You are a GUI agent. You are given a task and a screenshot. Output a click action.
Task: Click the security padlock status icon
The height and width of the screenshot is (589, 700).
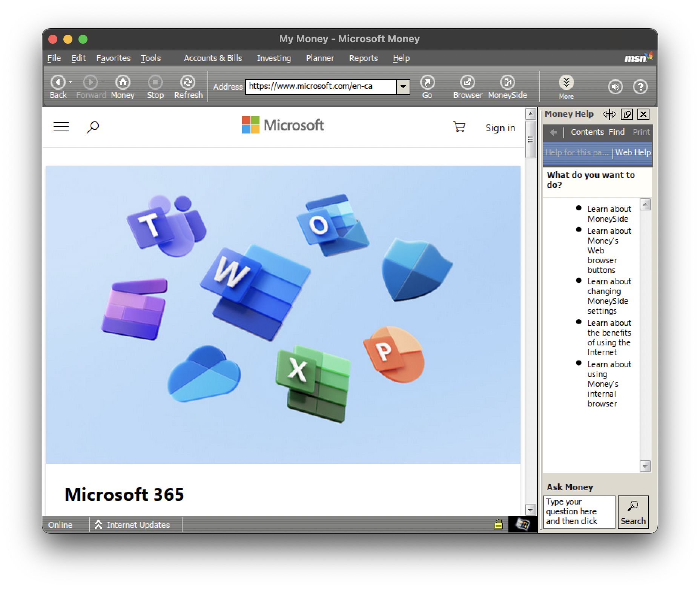coord(499,524)
